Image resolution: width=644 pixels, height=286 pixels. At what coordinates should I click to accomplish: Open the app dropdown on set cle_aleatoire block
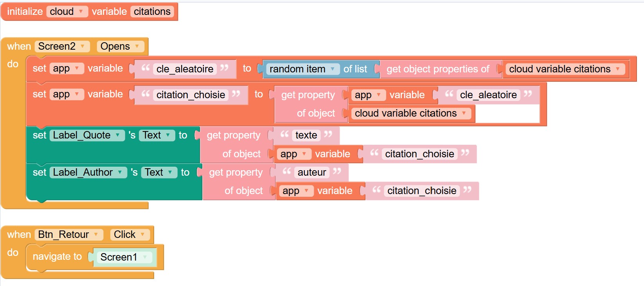[x=77, y=68]
